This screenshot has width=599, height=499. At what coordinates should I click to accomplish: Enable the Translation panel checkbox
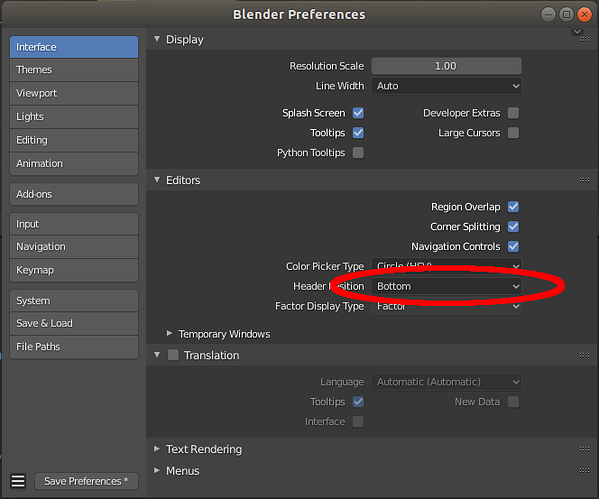[x=173, y=355]
